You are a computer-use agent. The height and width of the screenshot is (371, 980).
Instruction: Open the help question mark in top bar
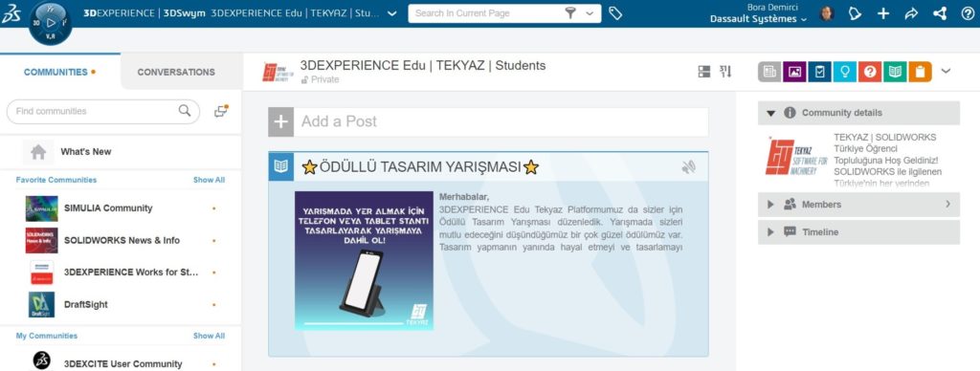968,13
